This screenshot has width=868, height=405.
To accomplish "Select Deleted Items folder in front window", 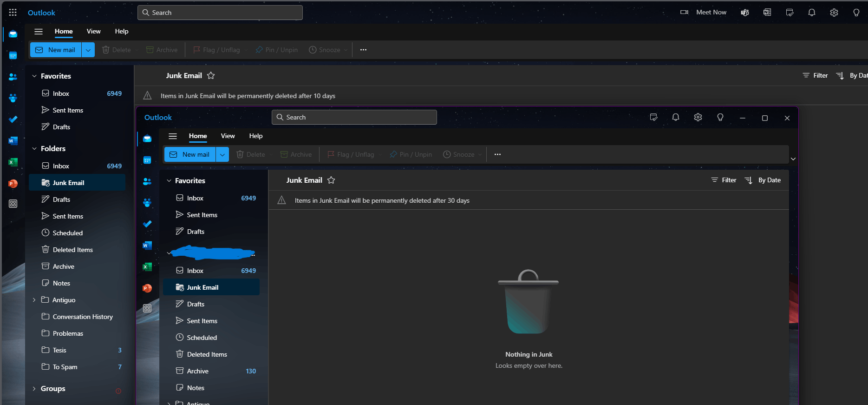I will pyautogui.click(x=211, y=354).
